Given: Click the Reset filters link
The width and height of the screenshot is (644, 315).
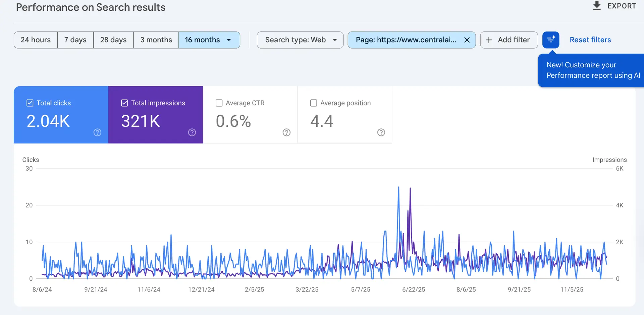Looking at the screenshot, I should [x=590, y=40].
